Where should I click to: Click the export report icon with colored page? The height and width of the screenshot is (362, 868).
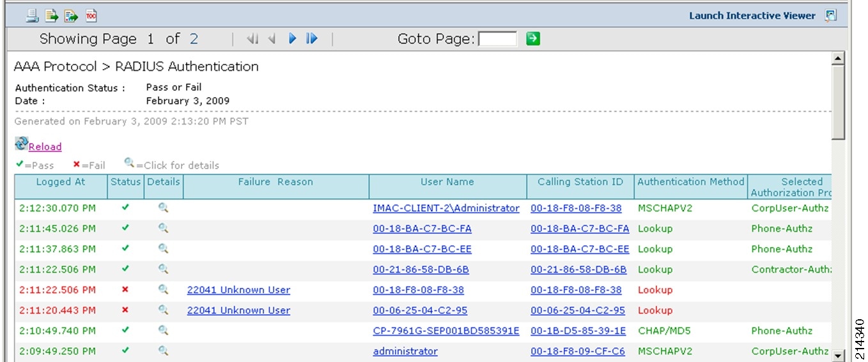72,16
